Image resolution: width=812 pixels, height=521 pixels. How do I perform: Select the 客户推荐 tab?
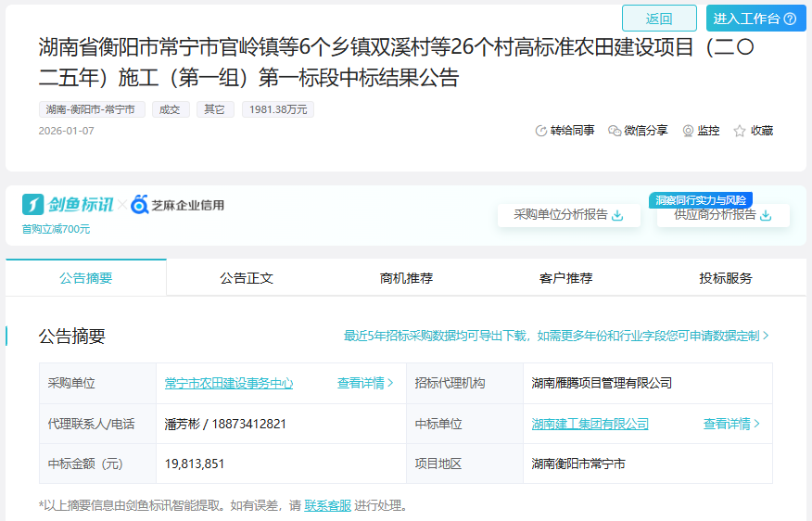tap(565, 278)
